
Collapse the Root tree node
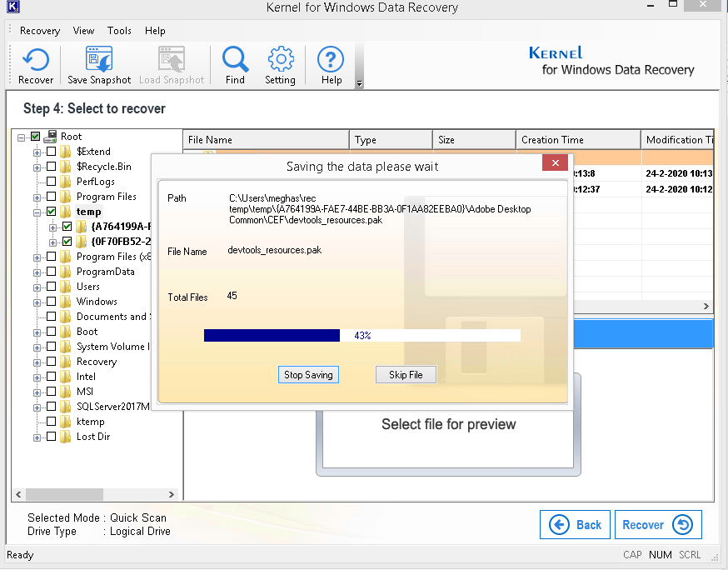pos(21,137)
